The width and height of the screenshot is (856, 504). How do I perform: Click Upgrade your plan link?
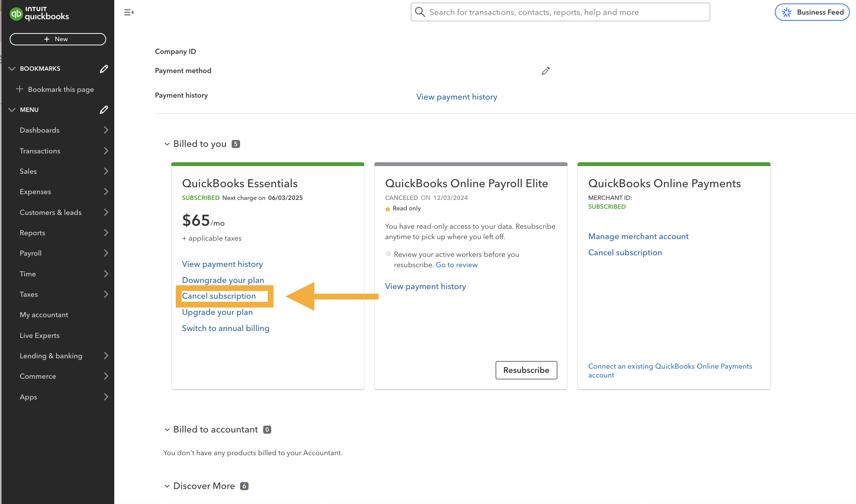[x=217, y=312]
